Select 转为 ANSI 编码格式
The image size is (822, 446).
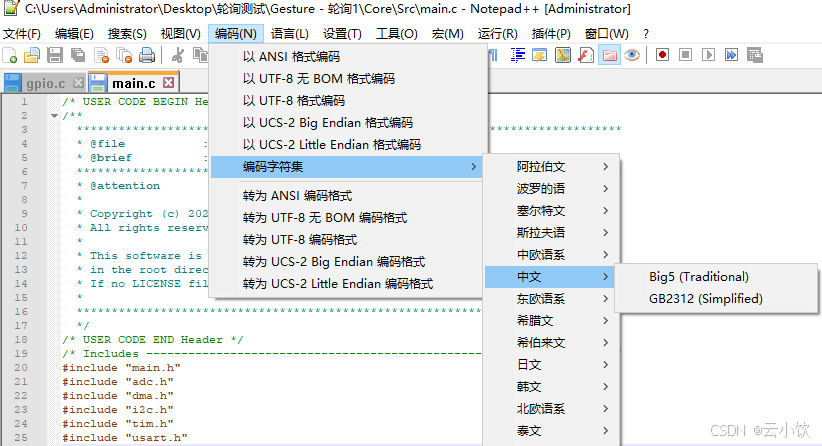point(346,196)
